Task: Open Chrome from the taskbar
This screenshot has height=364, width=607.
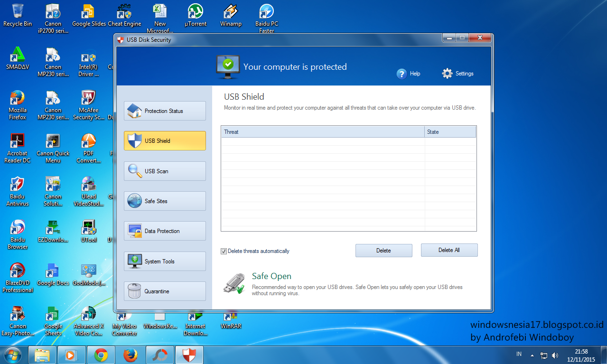Action: pos(101,355)
